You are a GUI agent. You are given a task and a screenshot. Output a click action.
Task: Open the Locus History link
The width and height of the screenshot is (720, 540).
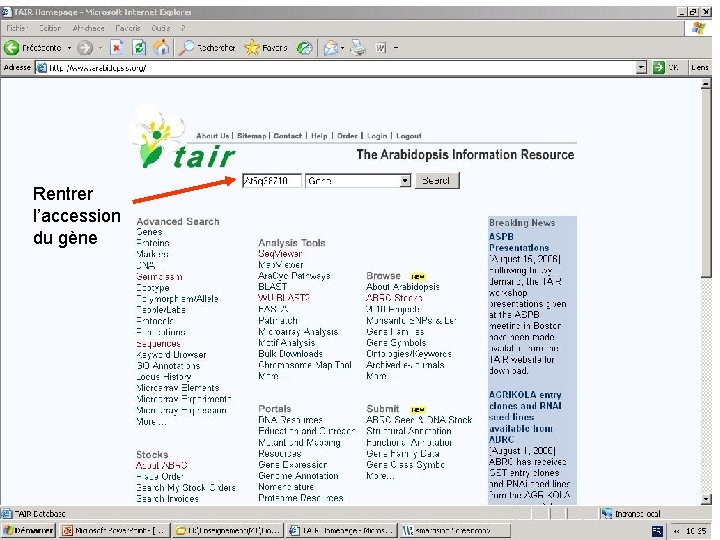[164, 377]
